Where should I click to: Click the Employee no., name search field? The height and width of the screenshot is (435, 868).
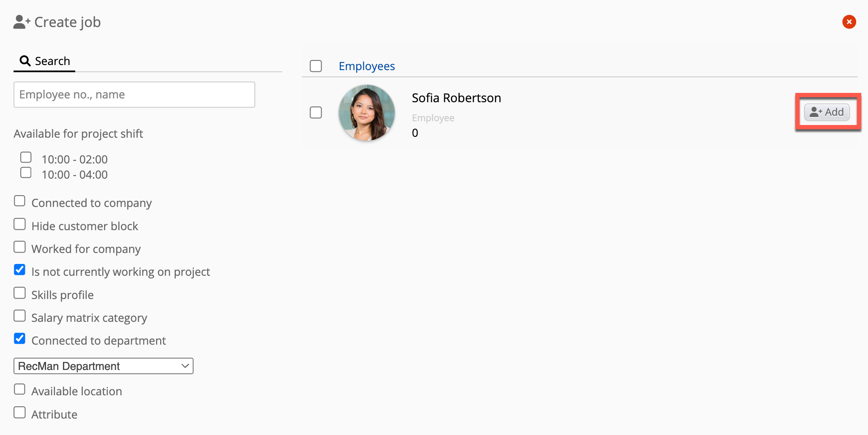pos(134,95)
